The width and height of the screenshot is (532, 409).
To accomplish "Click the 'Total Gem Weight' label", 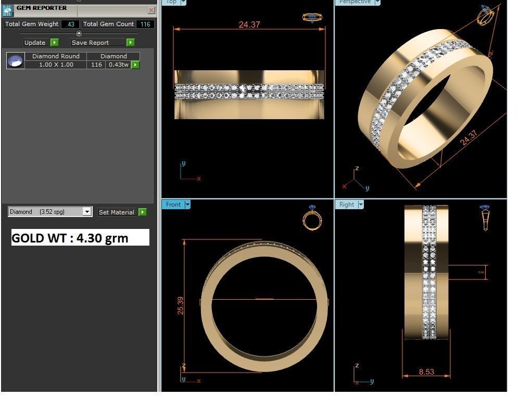I will tap(32, 24).
